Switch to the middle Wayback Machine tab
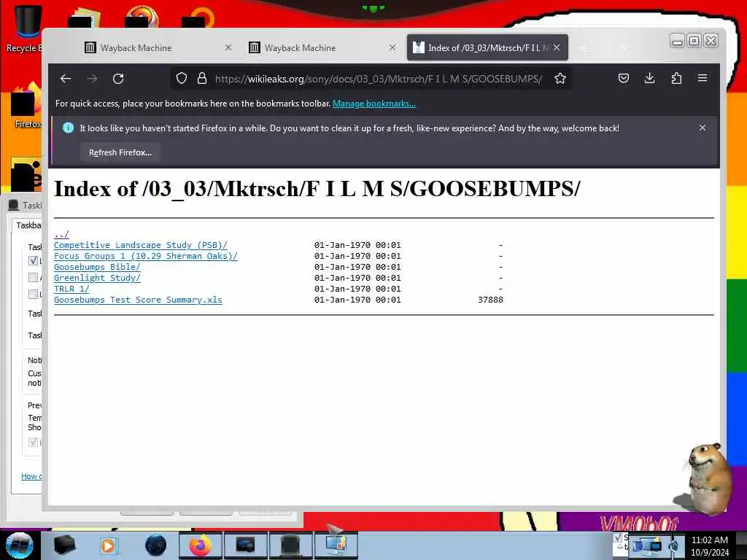The height and width of the screenshot is (560, 747). 322,47
